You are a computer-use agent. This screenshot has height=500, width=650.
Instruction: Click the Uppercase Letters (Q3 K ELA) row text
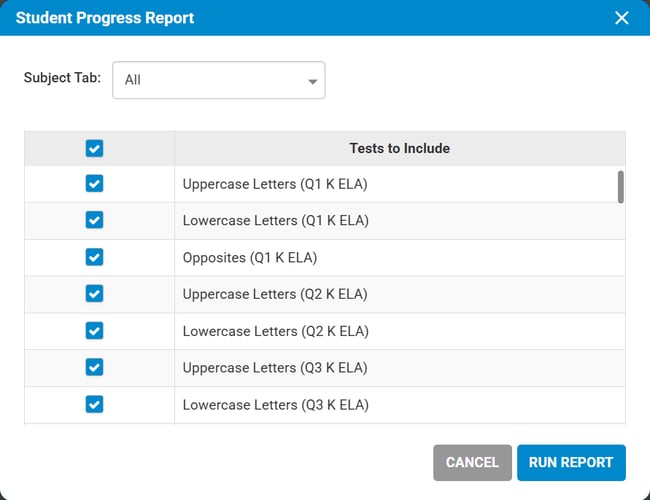(x=276, y=368)
